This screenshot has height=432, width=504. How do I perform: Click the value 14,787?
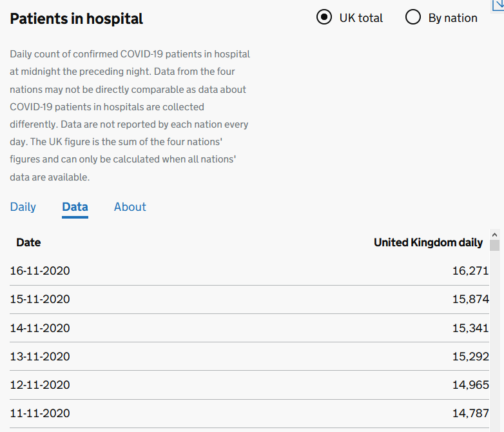[x=470, y=413]
